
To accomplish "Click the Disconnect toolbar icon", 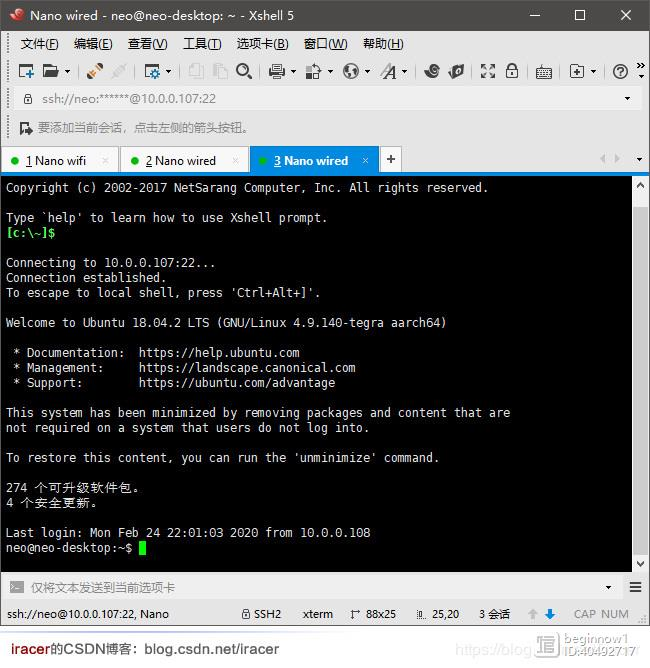I will click(119, 71).
